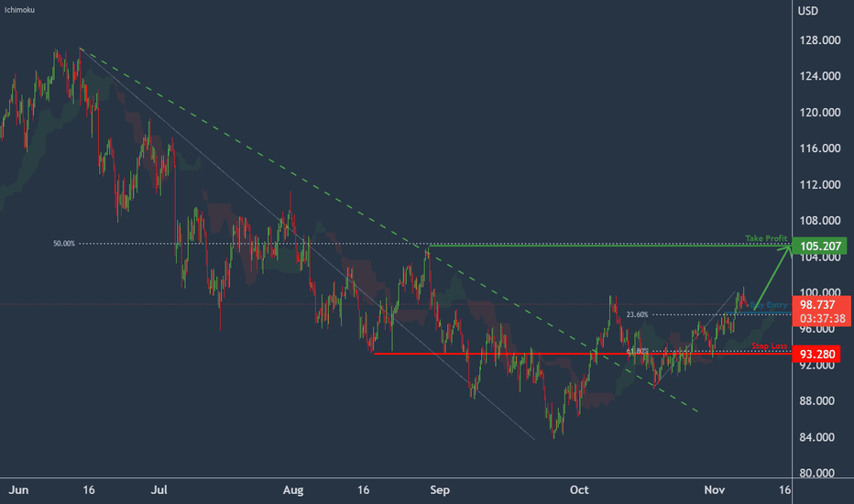This screenshot has width=854, height=504.
Task: Select the red horizontal stop loss line
Action: pos(583,354)
